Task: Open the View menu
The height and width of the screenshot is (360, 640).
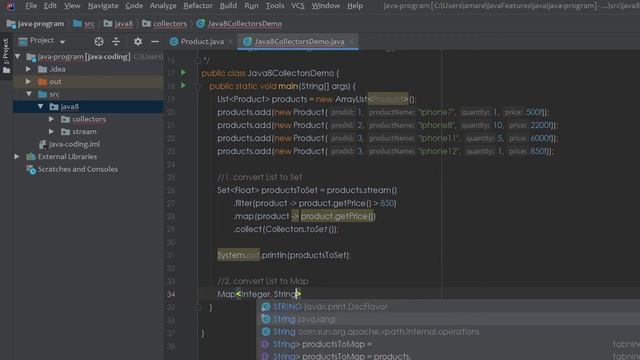Action: tap(72, 6)
